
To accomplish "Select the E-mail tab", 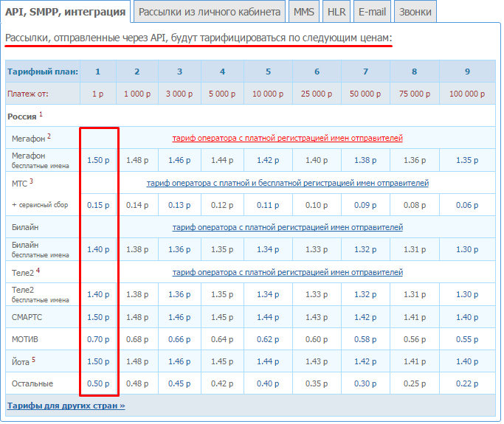I will tap(372, 12).
